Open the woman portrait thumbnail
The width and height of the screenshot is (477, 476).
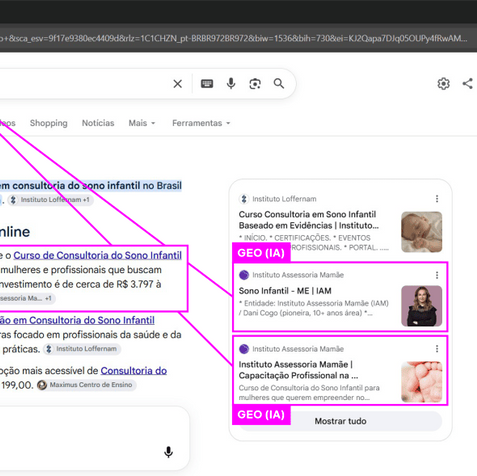click(x=422, y=306)
